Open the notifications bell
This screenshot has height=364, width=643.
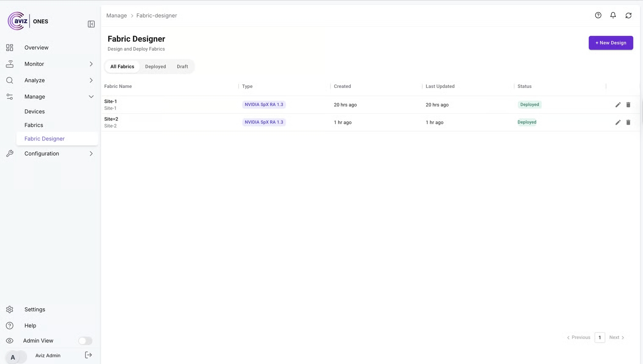pos(613,15)
